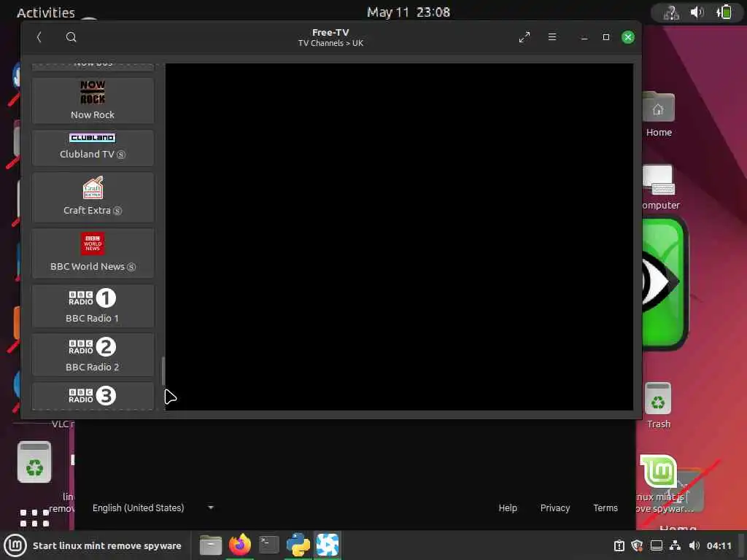747x560 pixels.
Task: Open the recycle bin icon at lower left
Action: (34, 462)
